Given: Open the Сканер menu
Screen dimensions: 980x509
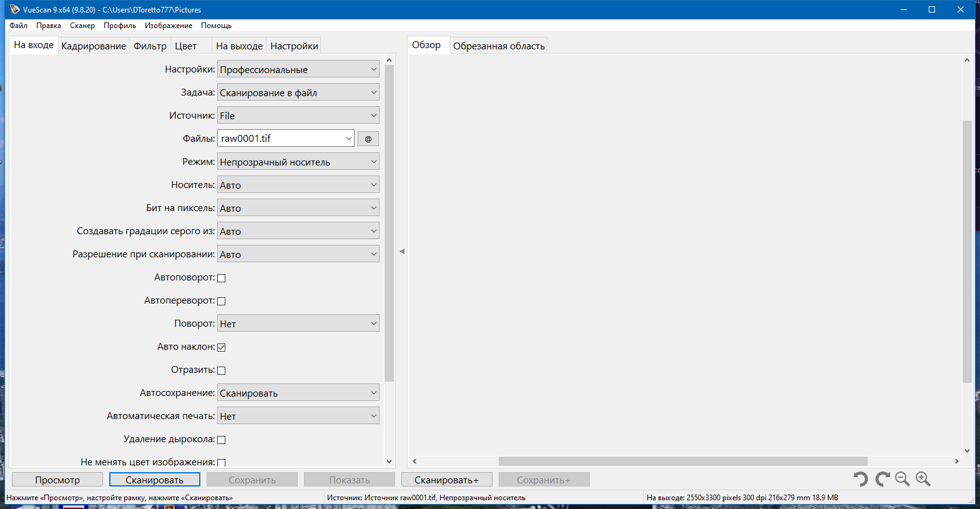Looking at the screenshot, I should coord(82,26).
